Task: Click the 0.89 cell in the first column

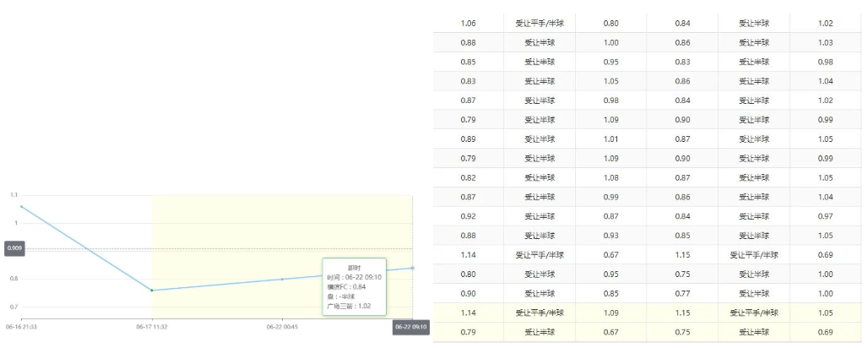Action: [469, 139]
